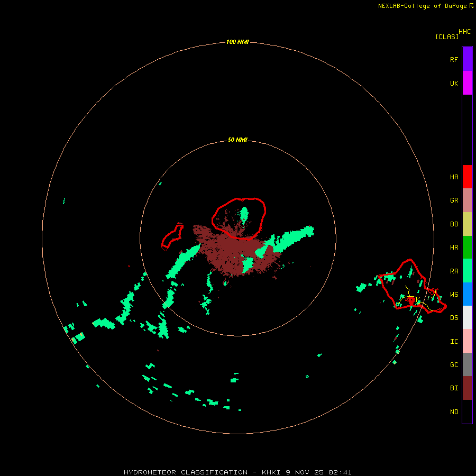Click the 02:41 timestamp in the caption
Image resolution: width=476 pixels, height=476 pixels.
[340, 472]
